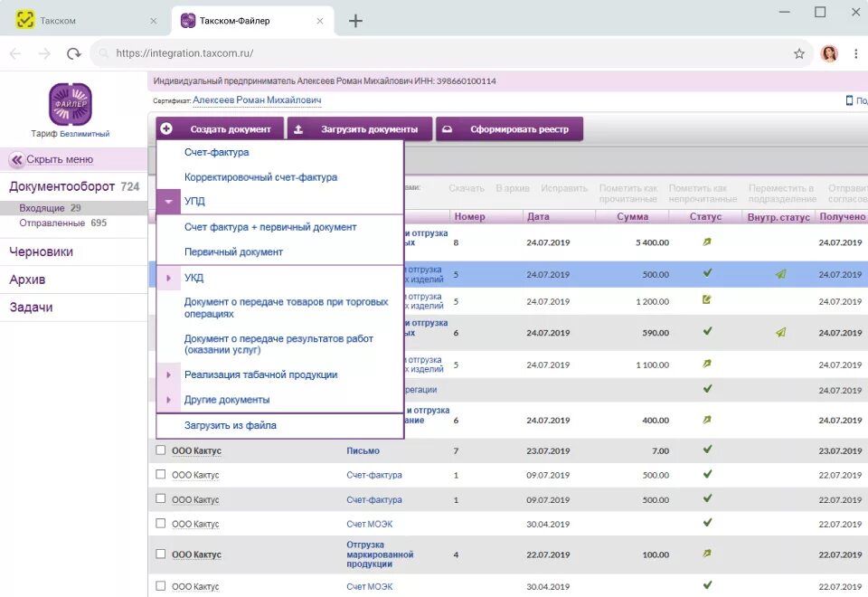Open a new browser tab with plus
Viewport: 868px width, 597px height.
click(x=355, y=21)
